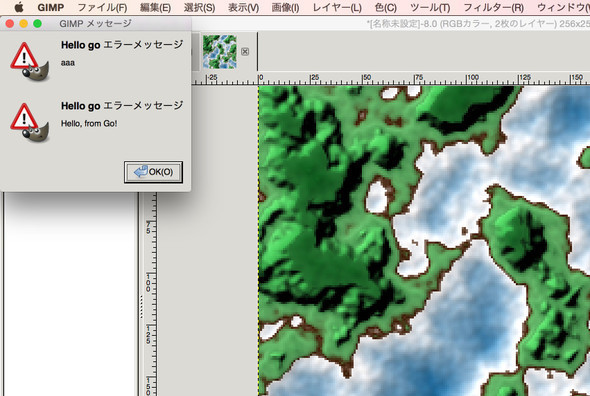Close the GIMP メッセージ window with red button

[10, 24]
